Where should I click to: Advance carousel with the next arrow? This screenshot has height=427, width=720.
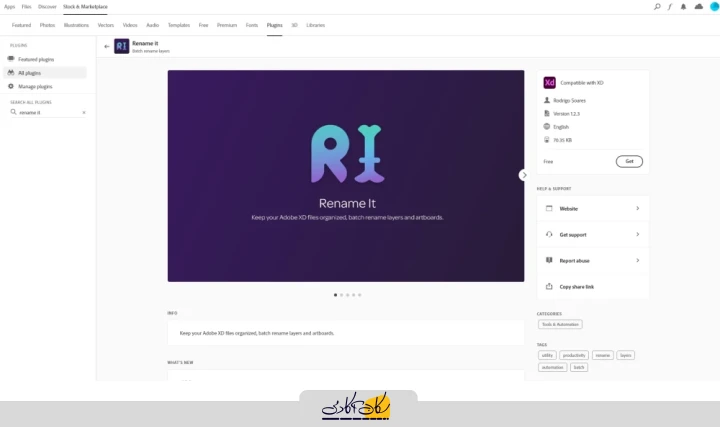(524, 175)
